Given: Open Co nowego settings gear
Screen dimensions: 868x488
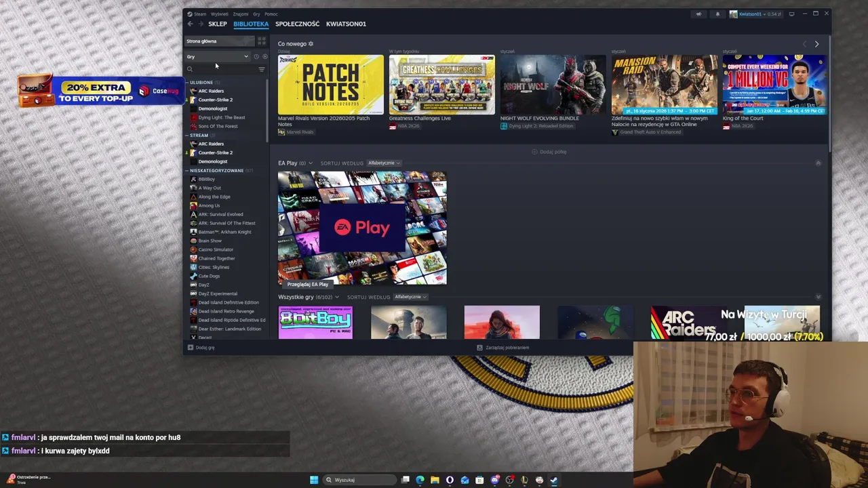Looking at the screenshot, I should 311,44.
